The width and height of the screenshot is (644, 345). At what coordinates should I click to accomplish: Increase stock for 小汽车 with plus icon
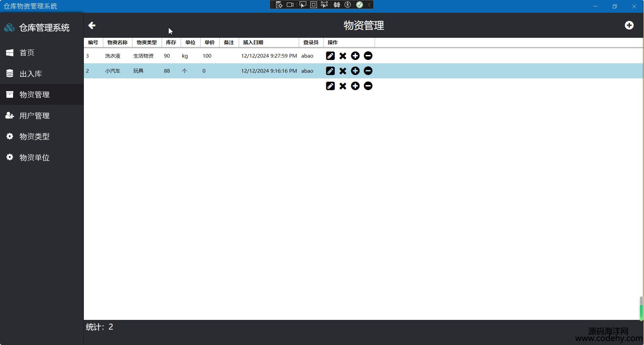(x=355, y=71)
